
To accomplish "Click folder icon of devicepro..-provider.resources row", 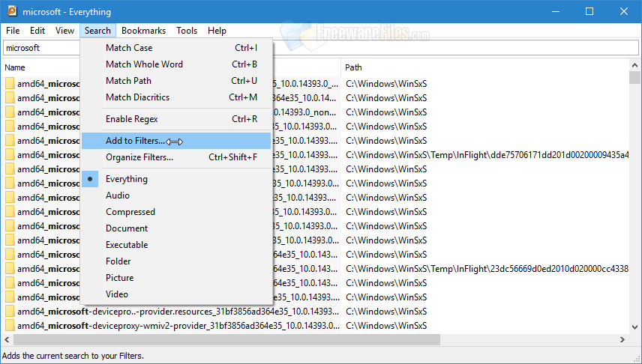I will 10,312.
